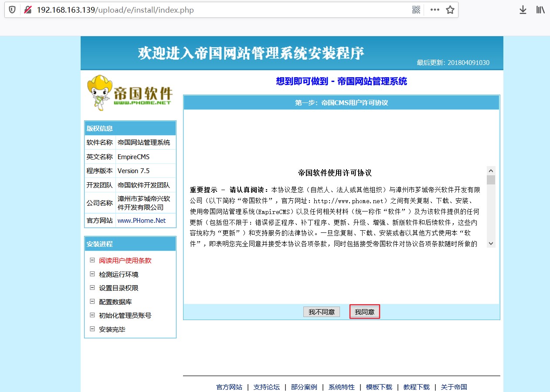Screen dimensions: 550x392
Task: Click the 最后更新: 201804091030 text
Action: [453, 62]
